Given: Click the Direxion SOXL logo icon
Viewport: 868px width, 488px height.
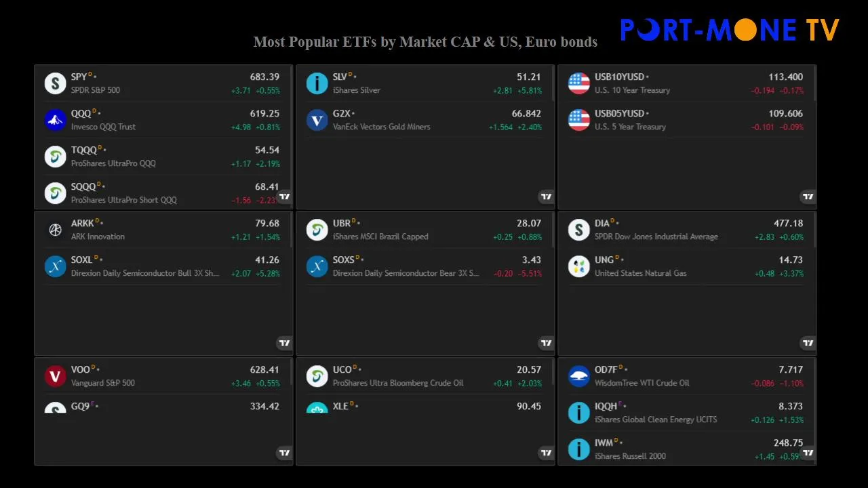Looking at the screenshot, I should pos(55,266).
